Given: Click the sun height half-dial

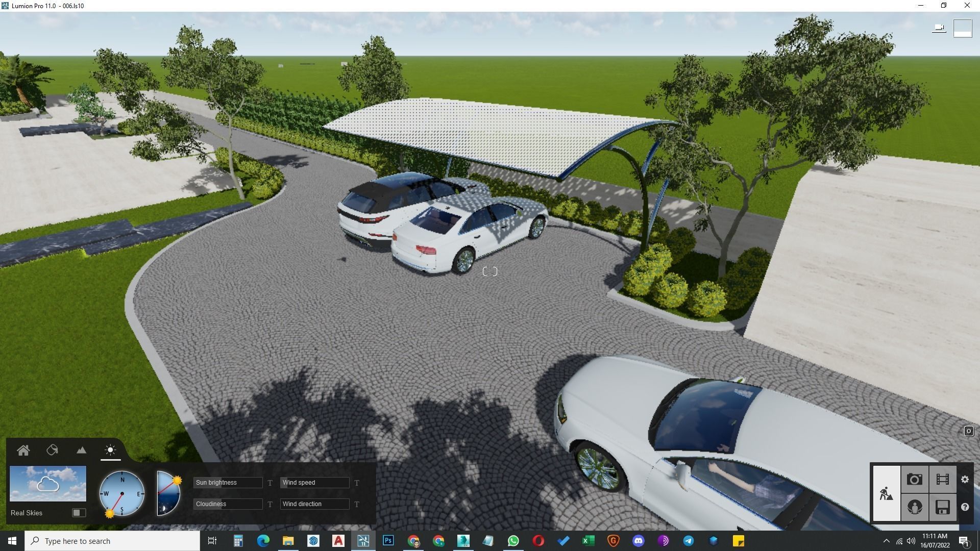Looking at the screenshot, I should (168, 493).
